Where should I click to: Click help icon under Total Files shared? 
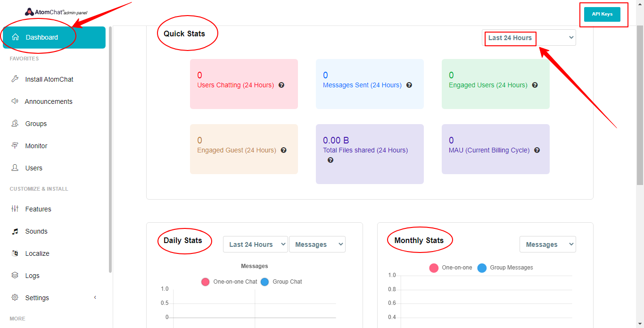point(330,160)
